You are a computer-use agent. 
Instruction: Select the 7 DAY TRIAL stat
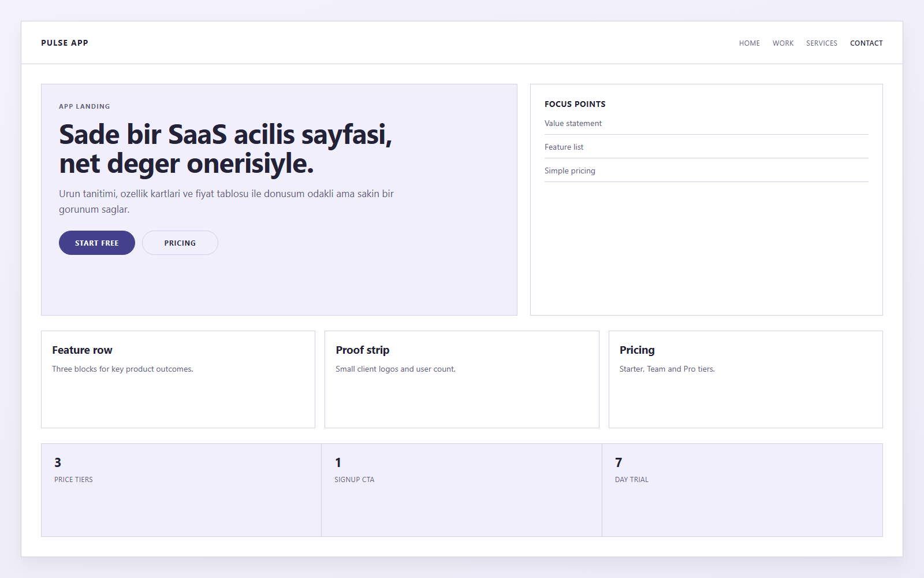[x=631, y=469]
